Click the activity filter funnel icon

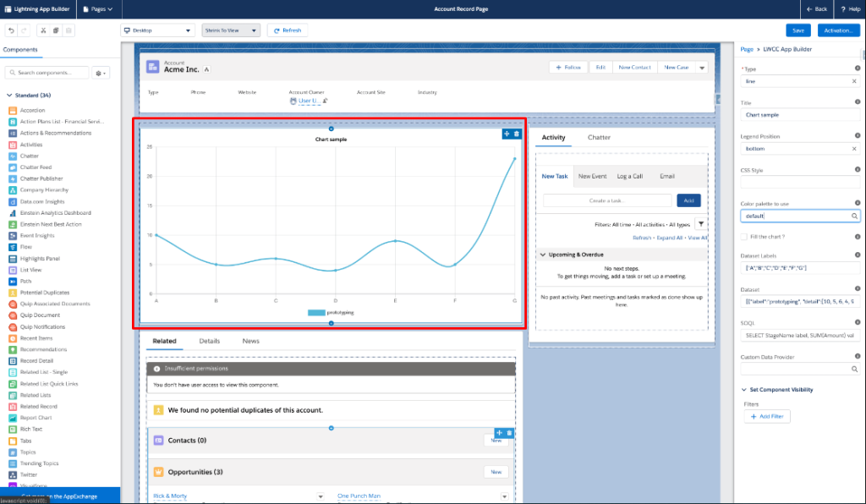coord(700,224)
